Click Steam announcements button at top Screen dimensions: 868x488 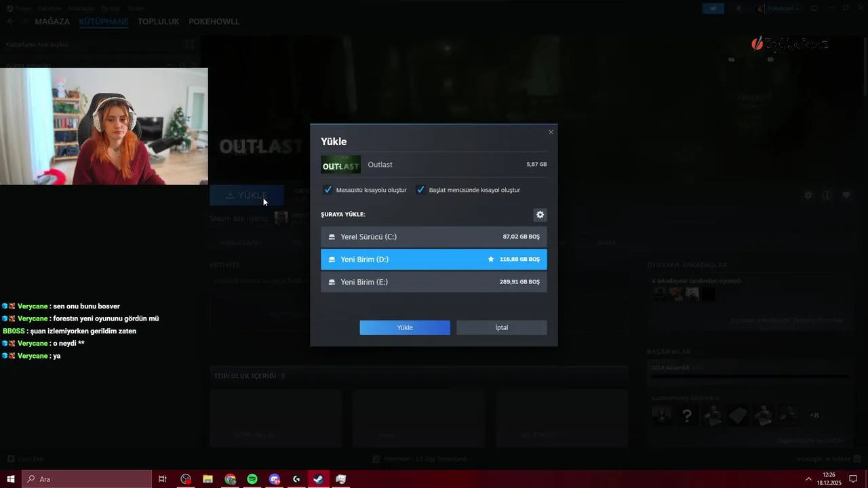point(713,8)
